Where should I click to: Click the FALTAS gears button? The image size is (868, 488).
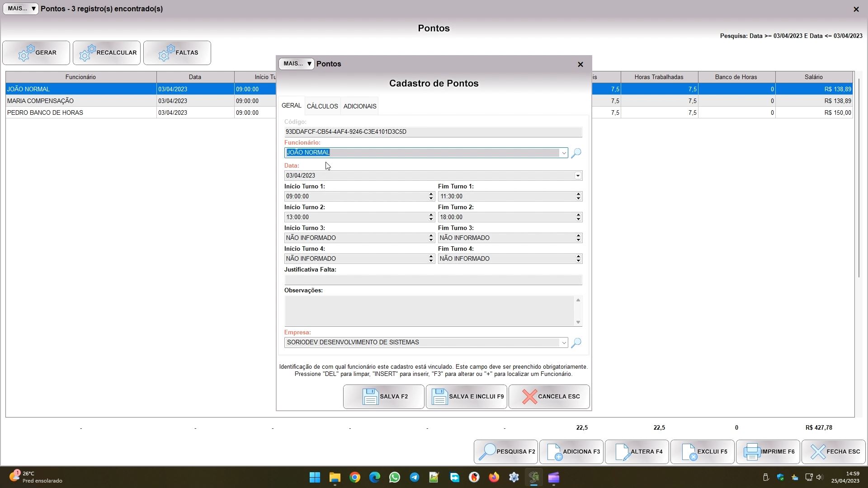click(177, 53)
